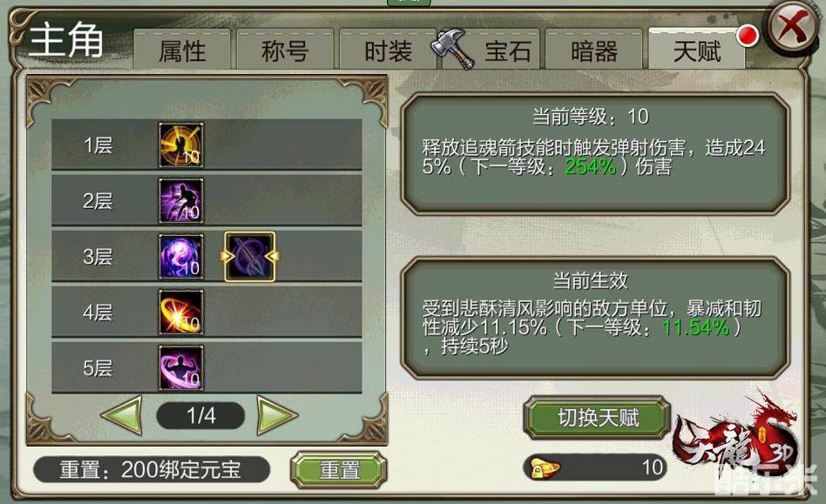826x504 pixels.
Task: Select the 4层 fiery slash talent icon
Action: pyautogui.click(x=181, y=312)
